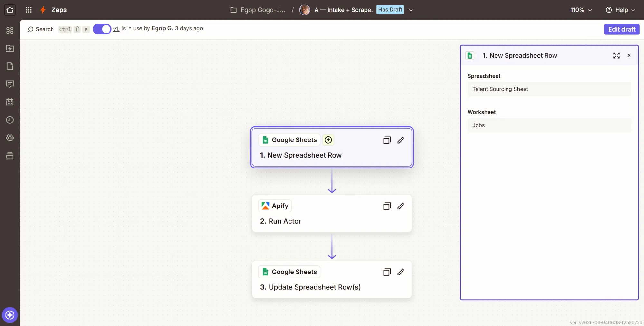The height and width of the screenshot is (326, 644).
Task: Click the Egop G. user name text
Action: [x=162, y=28]
